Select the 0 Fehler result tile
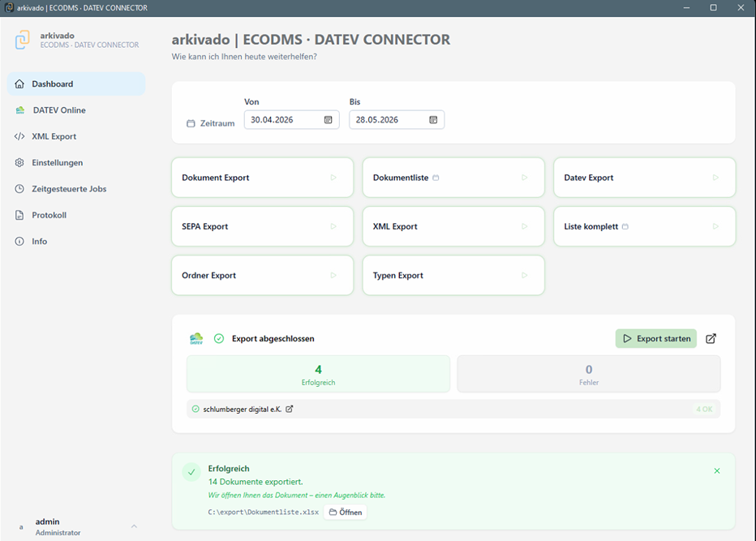The image size is (756, 541). 589,374
